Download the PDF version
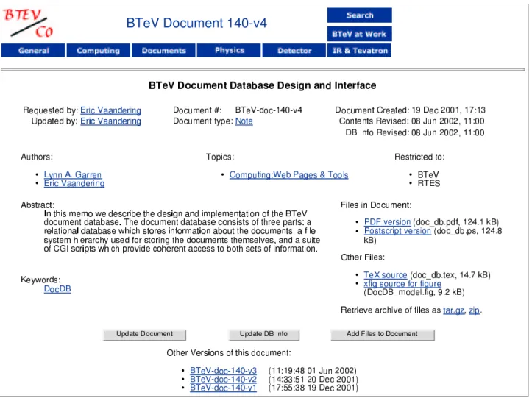The image size is (532, 398). 388,222
